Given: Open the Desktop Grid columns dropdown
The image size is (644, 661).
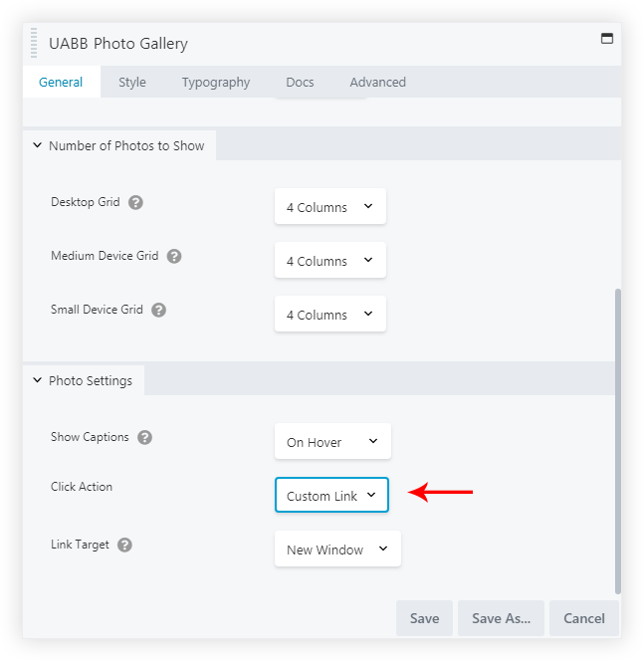Looking at the screenshot, I should pos(329,207).
